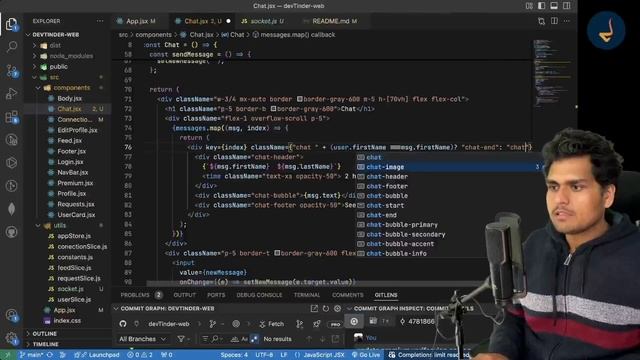Click UTF-8 encoding in status bar
The height and width of the screenshot is (360, 640).
pyautogui.click(x=264, y=355)
